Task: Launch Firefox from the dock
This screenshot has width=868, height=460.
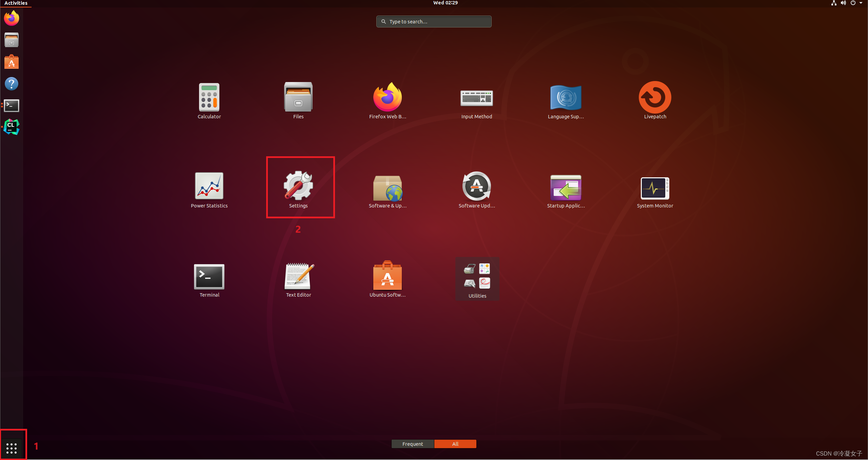Action: (x=11, y=18)
